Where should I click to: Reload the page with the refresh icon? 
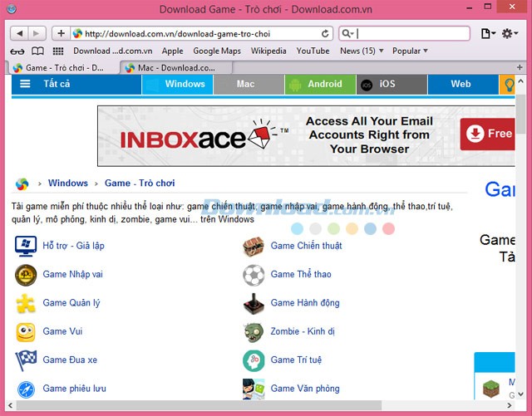[x=325, y=33]
